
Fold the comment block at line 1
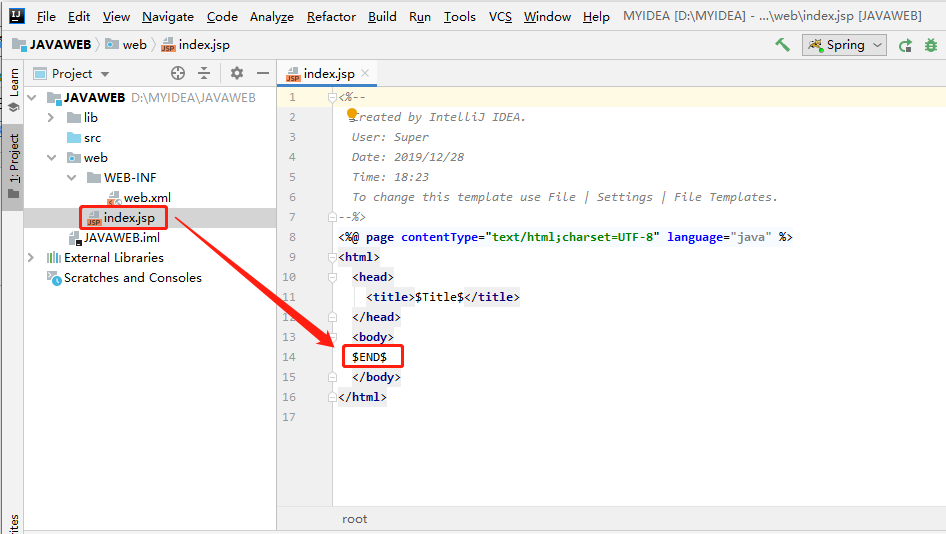point(332,97)
